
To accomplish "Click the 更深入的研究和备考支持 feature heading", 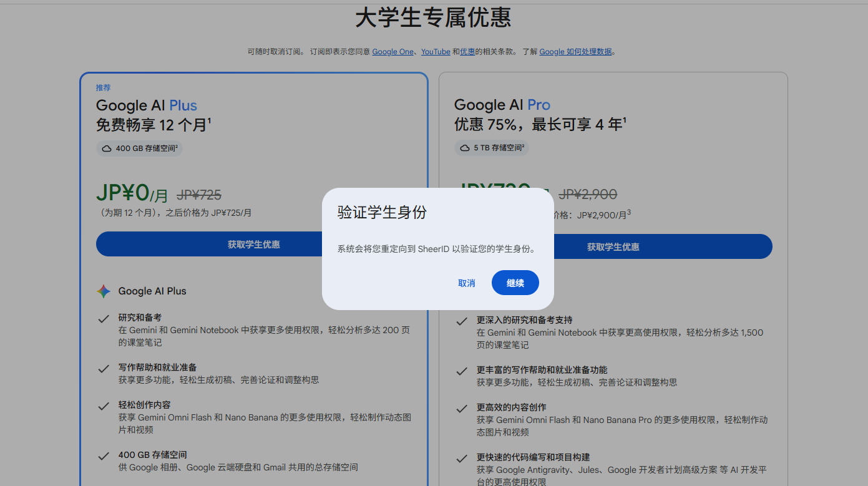I will click(525, 320).
